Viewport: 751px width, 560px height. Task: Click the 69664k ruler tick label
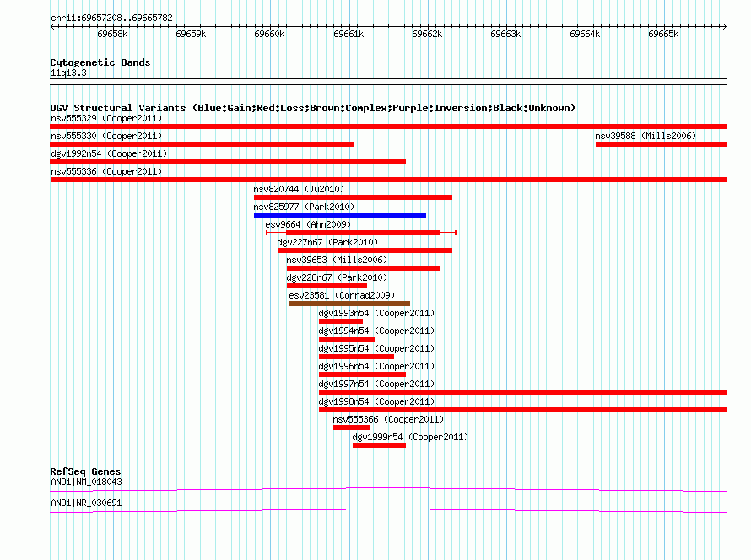point(585,34)
